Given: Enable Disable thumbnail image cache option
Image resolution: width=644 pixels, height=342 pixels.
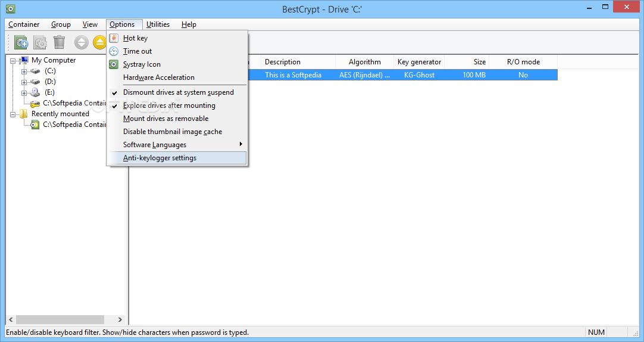Looking at the screenshot, I should pyautogui.click(x=177, y=132).
